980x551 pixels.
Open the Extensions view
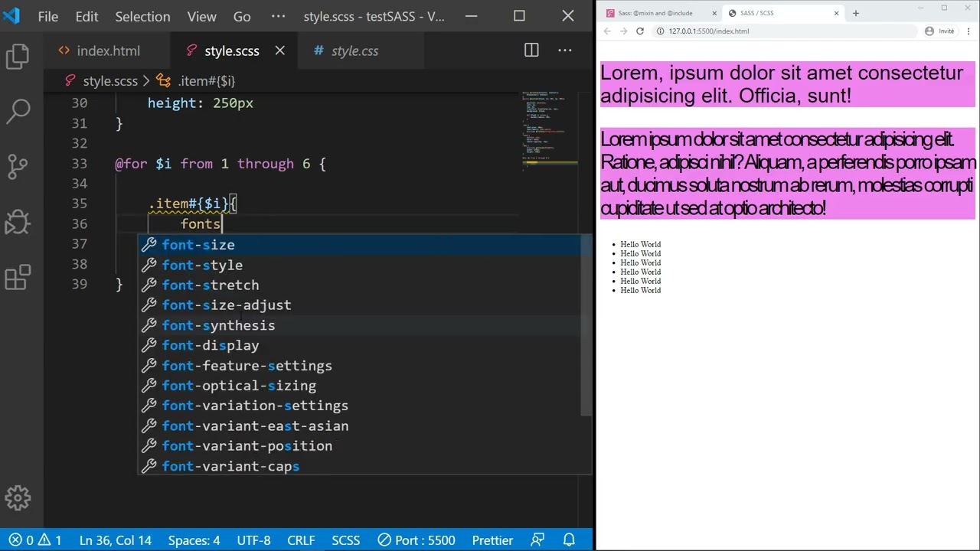[x=18, y=277]
